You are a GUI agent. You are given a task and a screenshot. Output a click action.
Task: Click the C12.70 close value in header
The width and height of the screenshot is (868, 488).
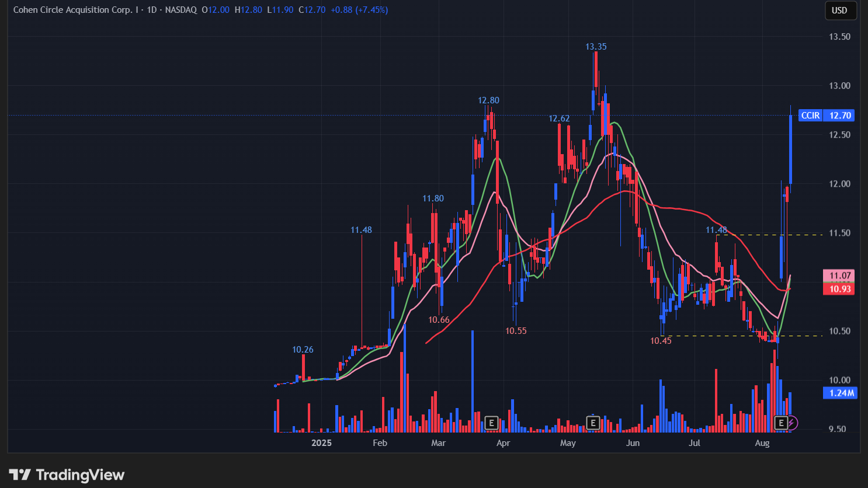pos(312,10)
